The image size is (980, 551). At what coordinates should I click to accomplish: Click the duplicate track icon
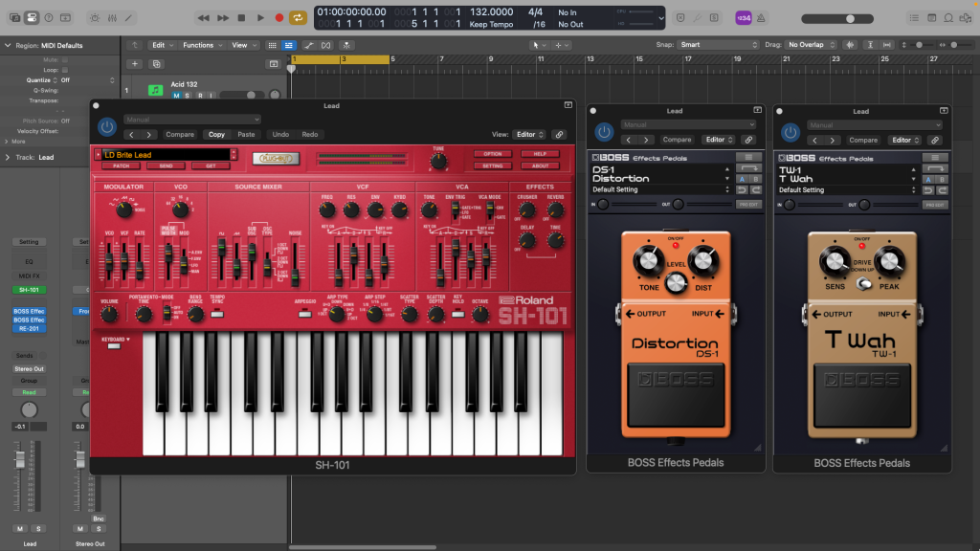pos(156,64)
